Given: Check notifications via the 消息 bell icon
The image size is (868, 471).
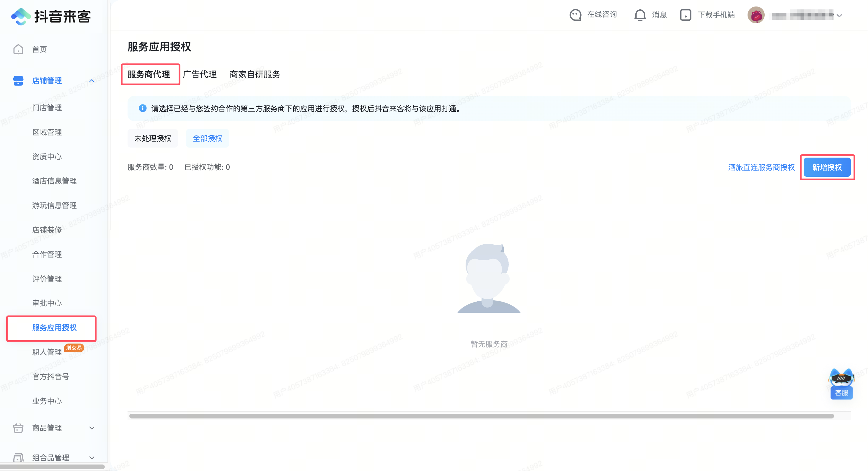Looking at the screenshot, I should point(639,15).
